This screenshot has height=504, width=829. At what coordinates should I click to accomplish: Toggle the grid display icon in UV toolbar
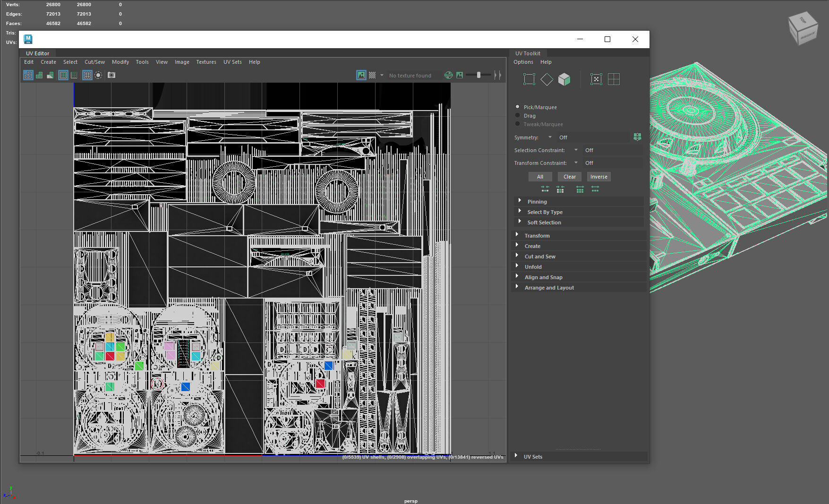point(87,75)
